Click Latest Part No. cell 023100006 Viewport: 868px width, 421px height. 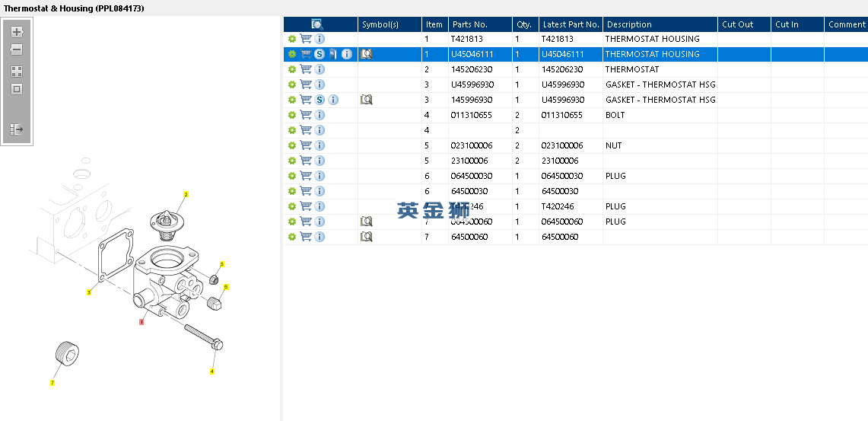coord(571,145)
